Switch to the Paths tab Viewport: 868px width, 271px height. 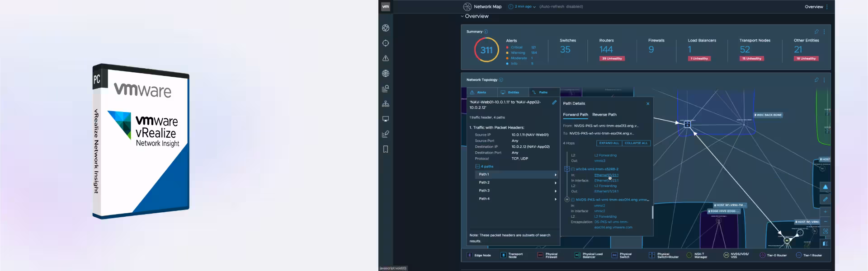tap(544, 92)
